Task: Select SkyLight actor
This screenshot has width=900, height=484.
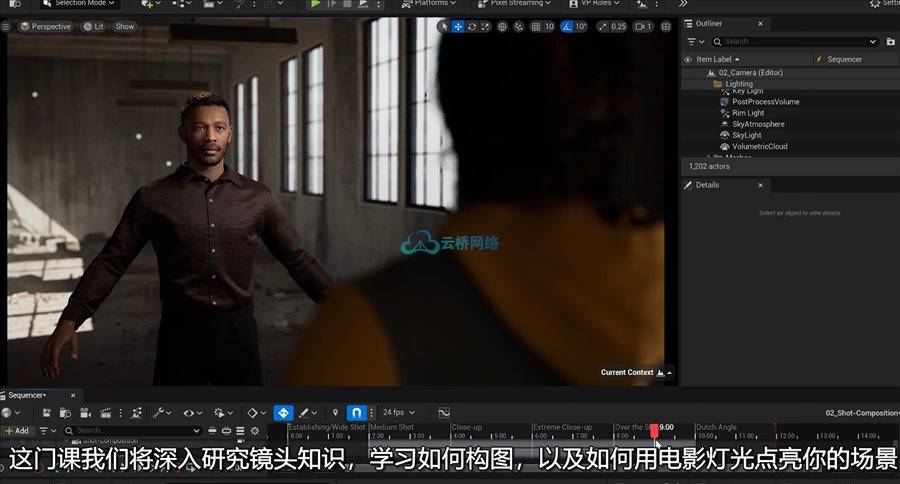Action: [x=746, y=135]
